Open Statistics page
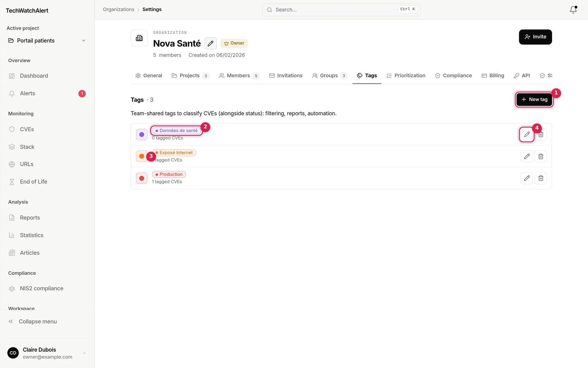Viewport: 588px width, 368px height. (x=47, y=235)
